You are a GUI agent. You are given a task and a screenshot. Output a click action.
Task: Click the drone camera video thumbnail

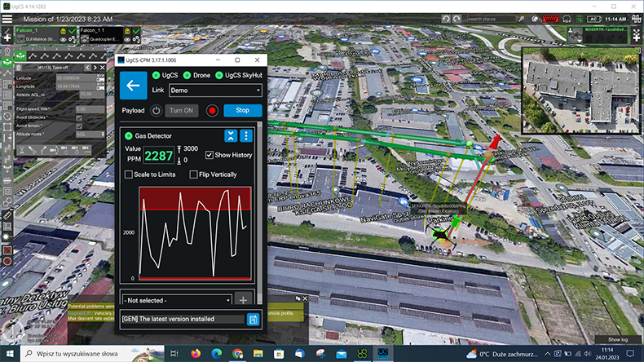tap(579, 88)
